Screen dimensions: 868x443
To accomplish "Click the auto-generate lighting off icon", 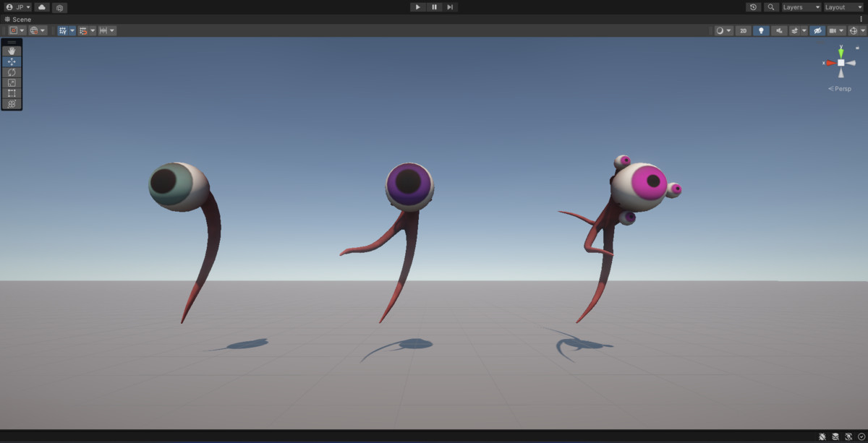I will point(848,436).
